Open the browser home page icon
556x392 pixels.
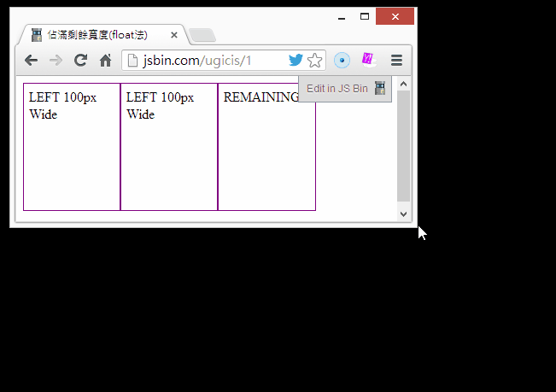tap(105, 61)
